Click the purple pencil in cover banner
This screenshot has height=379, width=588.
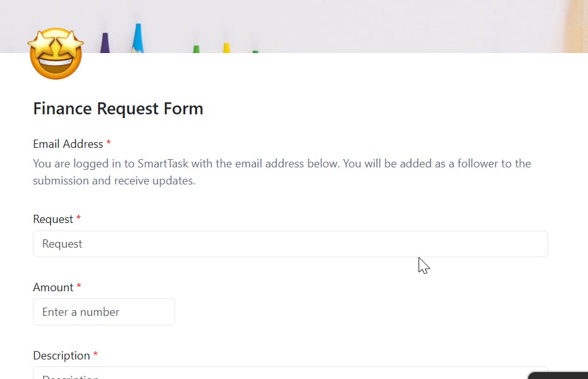coord(106,44)
